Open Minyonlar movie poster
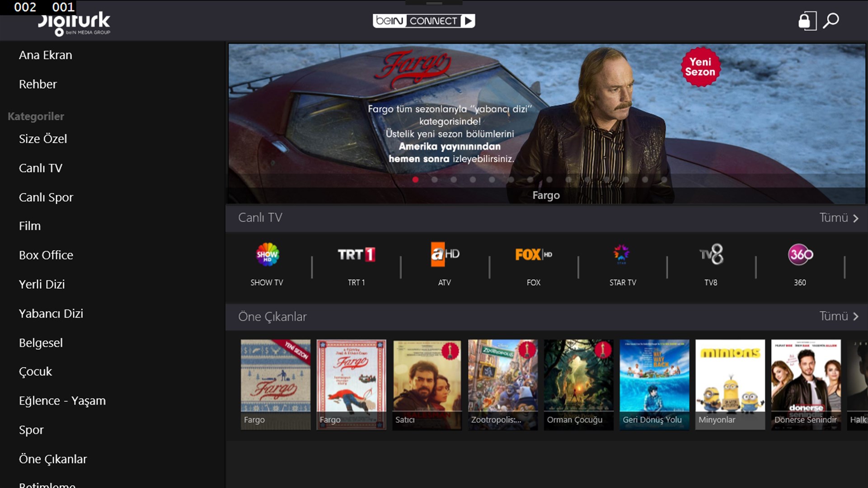The image size is (868, 488). pyautogui.click(x=730, y=385)
